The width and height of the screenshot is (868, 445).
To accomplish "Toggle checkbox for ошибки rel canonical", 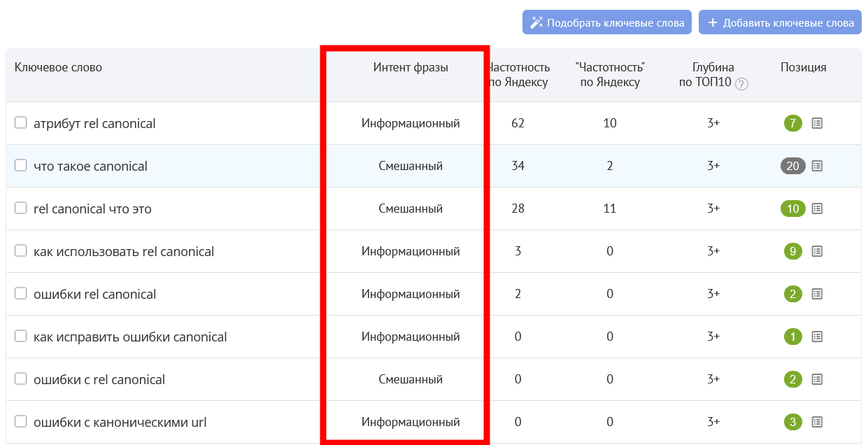I will pyautogui.click(x=21, y=293).
